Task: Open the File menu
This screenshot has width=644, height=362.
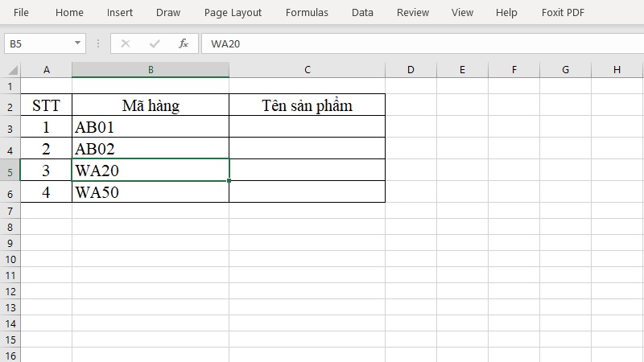Action: point(21,13)
